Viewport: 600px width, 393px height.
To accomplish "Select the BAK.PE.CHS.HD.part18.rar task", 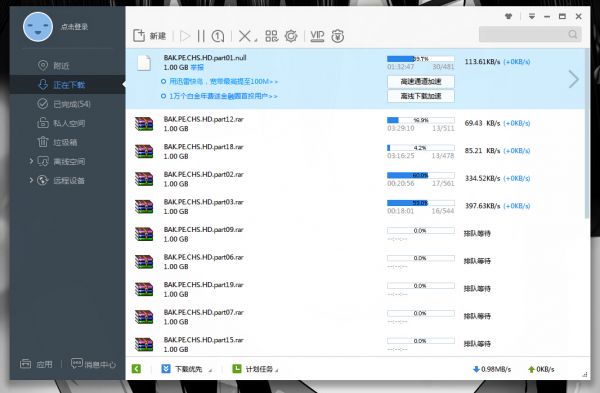I will (x=355, y=151).
